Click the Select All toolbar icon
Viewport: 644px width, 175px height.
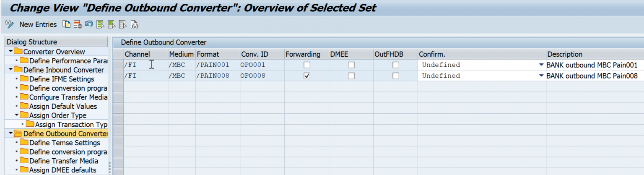click(100, 24)
